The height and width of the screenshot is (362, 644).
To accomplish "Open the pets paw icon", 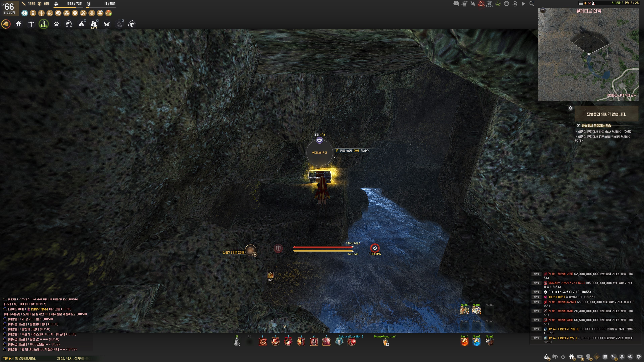I will point(56,24).
